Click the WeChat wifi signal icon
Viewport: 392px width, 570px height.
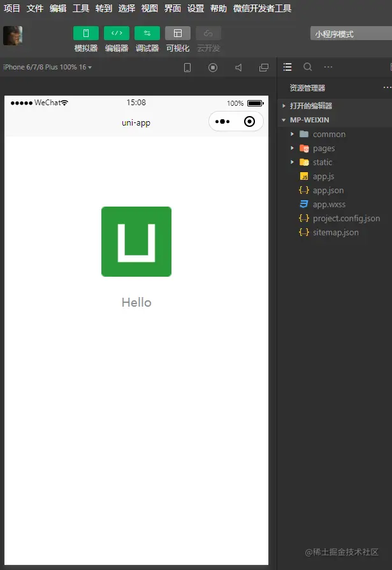[x=64, y=103]
